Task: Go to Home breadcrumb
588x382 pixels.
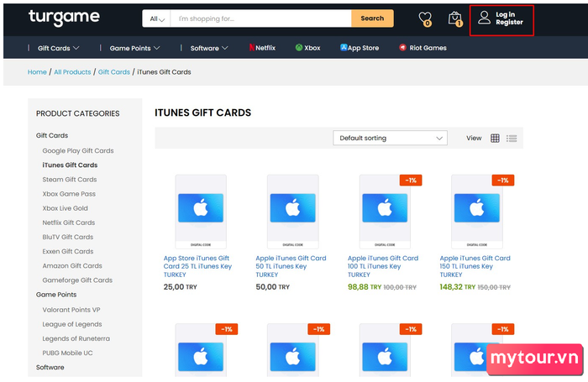Action: click(x=37, y=72)
